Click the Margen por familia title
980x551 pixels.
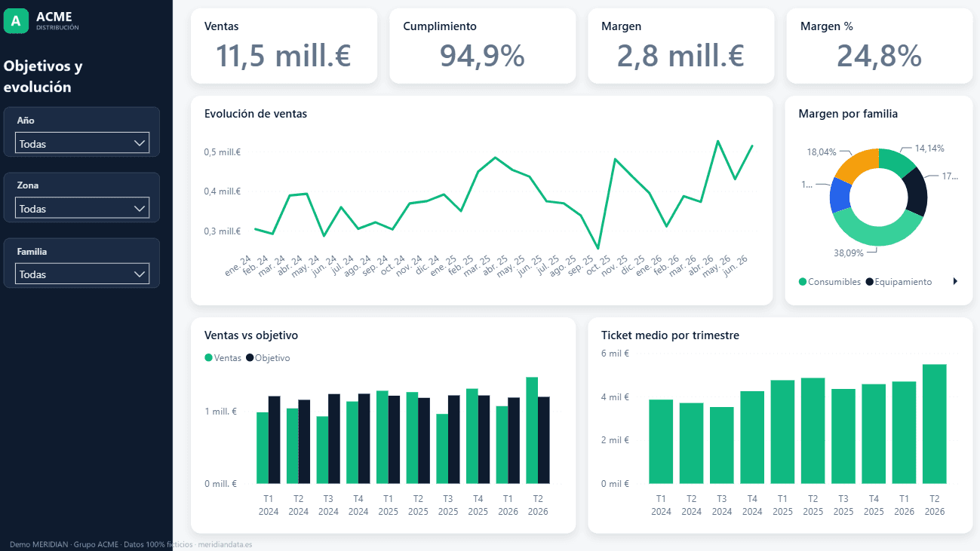848,114
